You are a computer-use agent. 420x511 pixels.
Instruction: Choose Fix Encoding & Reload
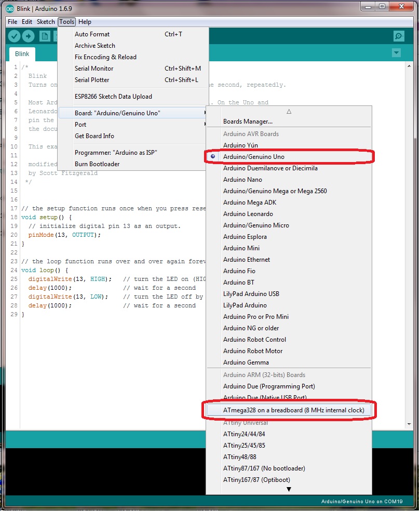click(133, 57)
